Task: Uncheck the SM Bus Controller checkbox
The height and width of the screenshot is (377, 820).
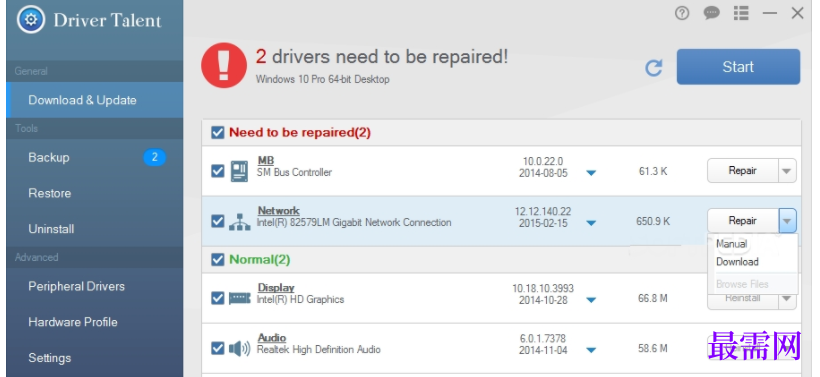Action: (x=218, y=171)
